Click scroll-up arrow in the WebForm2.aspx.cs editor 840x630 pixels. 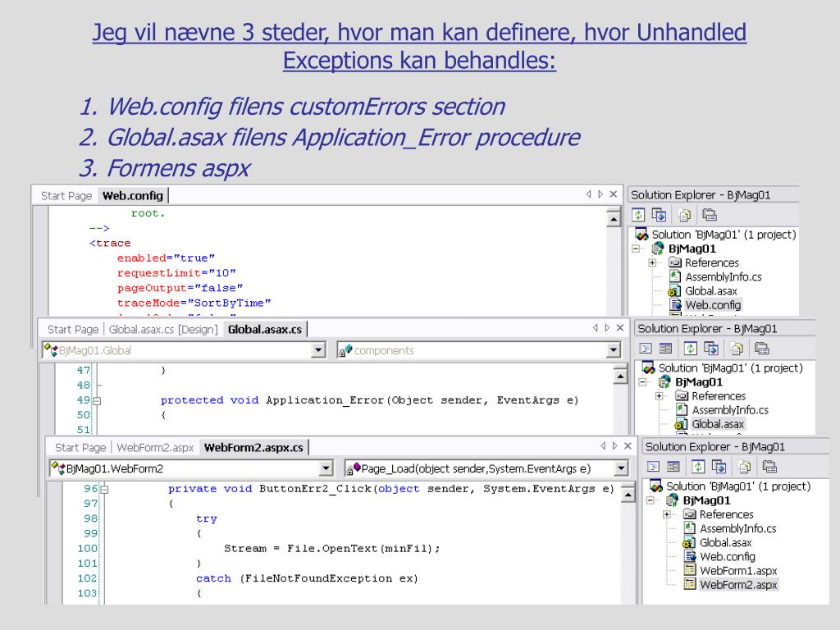[628, 495]
